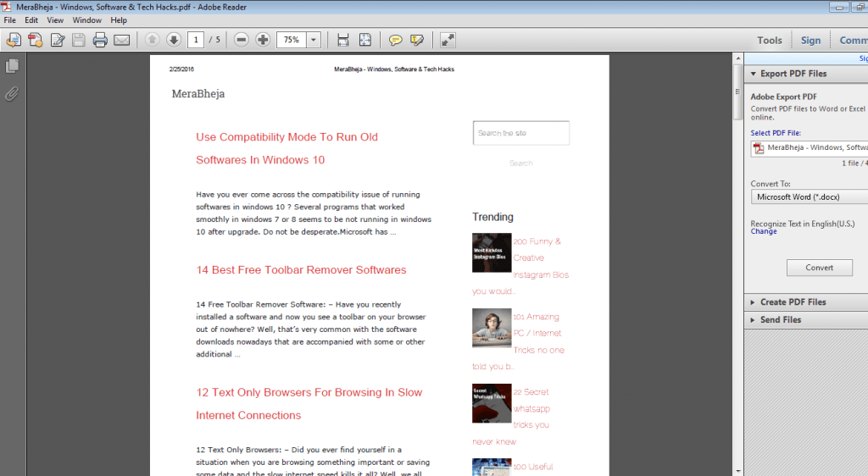Screen dimensions: 868x476
Task: Click the email envelope icon in toolbar
Action: (x=122, y=40)
